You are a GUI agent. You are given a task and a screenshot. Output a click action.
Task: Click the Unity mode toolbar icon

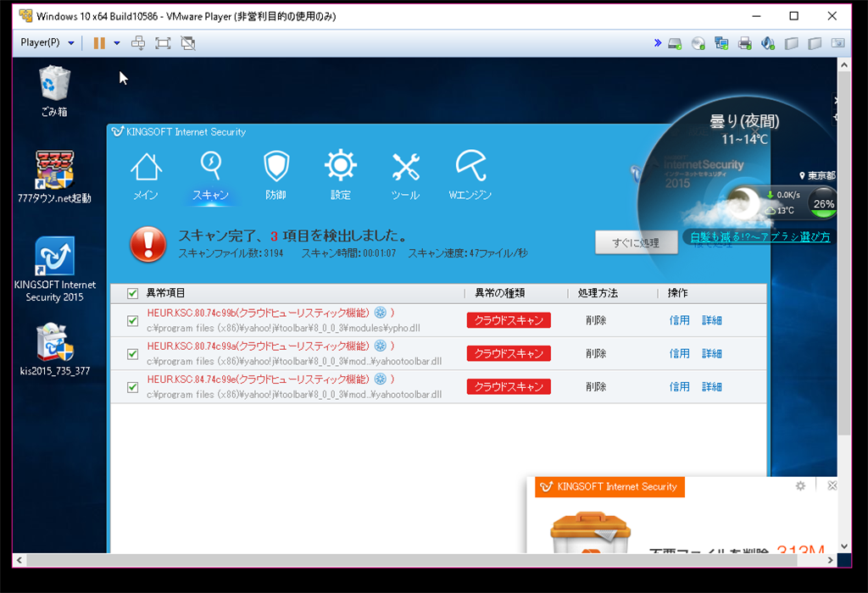tap(188, 43)
